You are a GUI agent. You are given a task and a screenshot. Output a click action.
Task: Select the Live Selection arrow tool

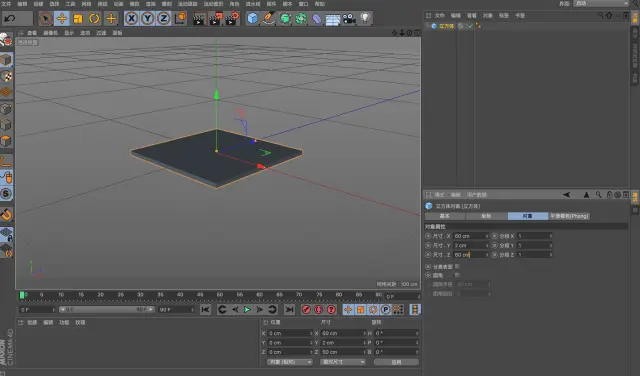point(45,19)
